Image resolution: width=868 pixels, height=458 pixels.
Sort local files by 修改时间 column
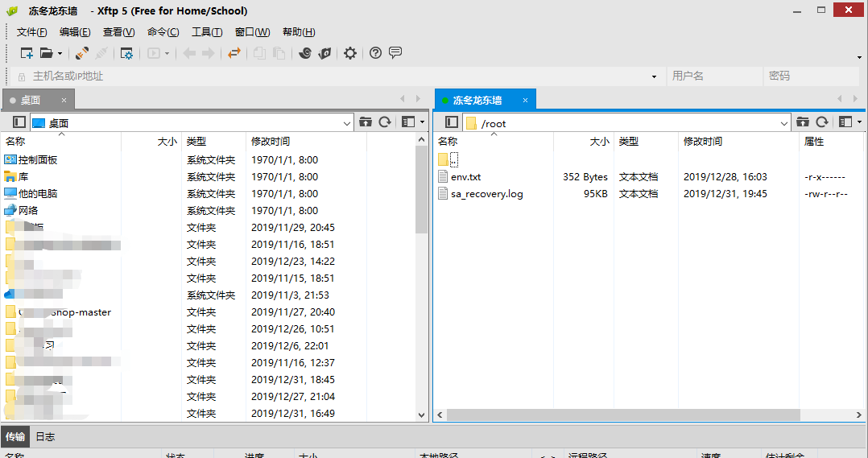tap(306, 142)
